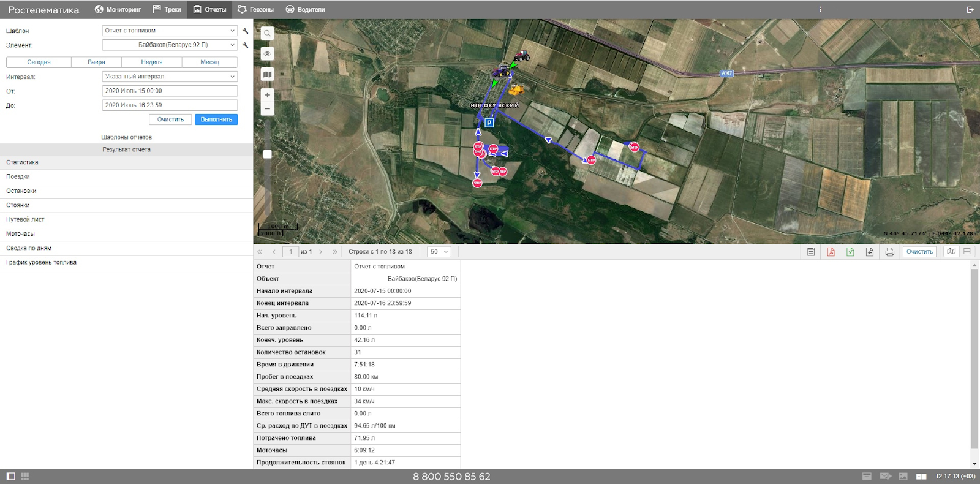
Task: Print the fuel report
Action: click(889, 252)
